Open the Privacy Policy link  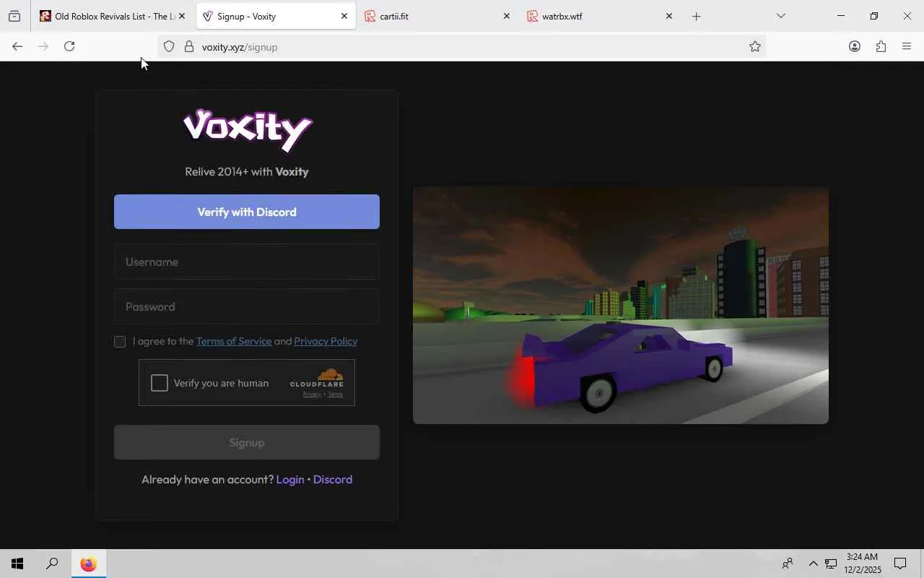326,341
